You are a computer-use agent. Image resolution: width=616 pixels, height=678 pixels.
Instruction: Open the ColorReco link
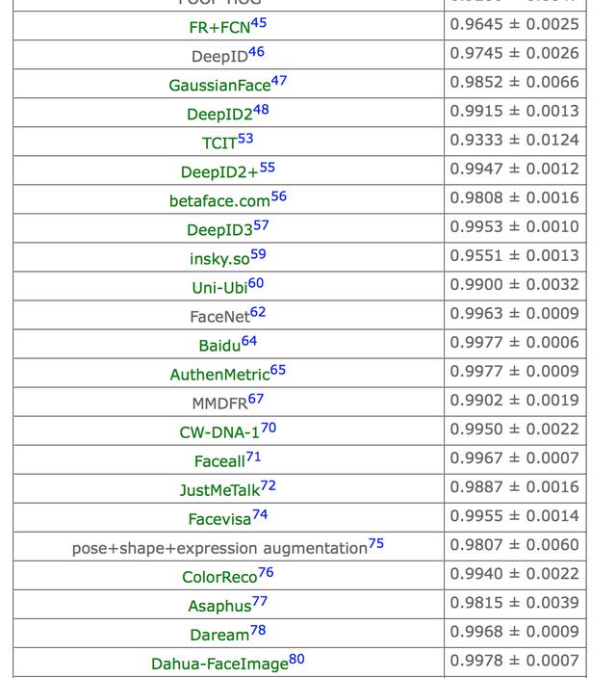pos(218,577)
